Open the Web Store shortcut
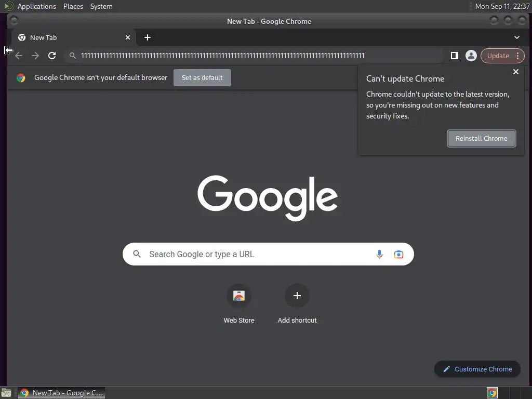Image resolution: width=532 pixels, height=399 pixels. (239, 303)
